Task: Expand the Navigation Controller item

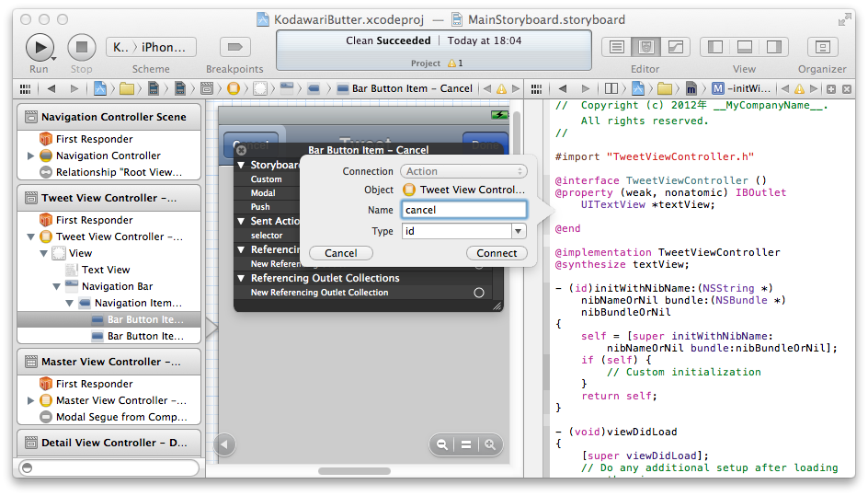Action: point(31,156)
